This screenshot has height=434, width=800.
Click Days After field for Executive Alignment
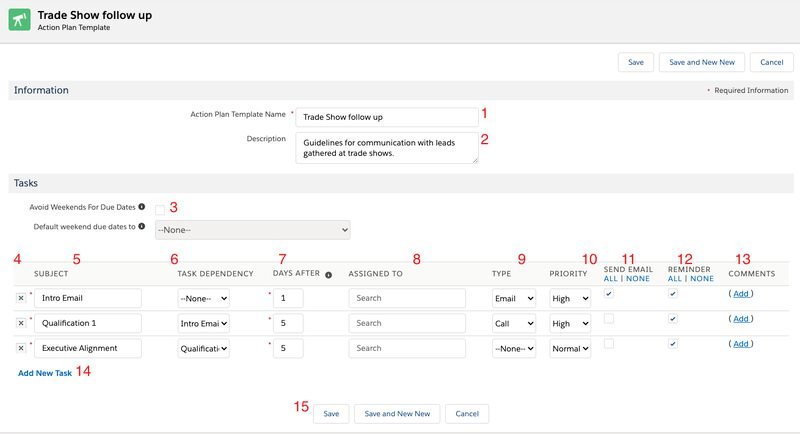(x=288, y=348)
